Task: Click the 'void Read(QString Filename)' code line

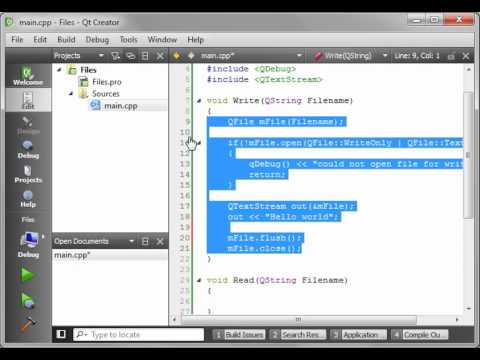Action: 277,280
